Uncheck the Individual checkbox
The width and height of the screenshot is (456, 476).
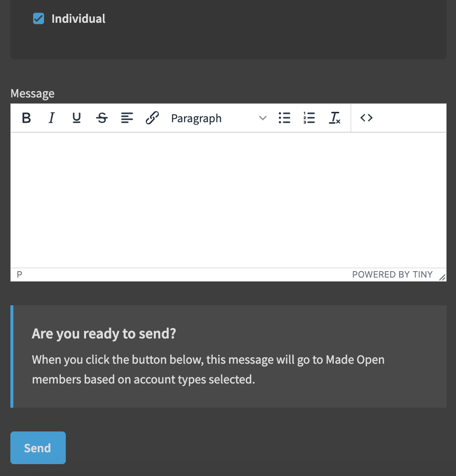(x=39, y=19)
